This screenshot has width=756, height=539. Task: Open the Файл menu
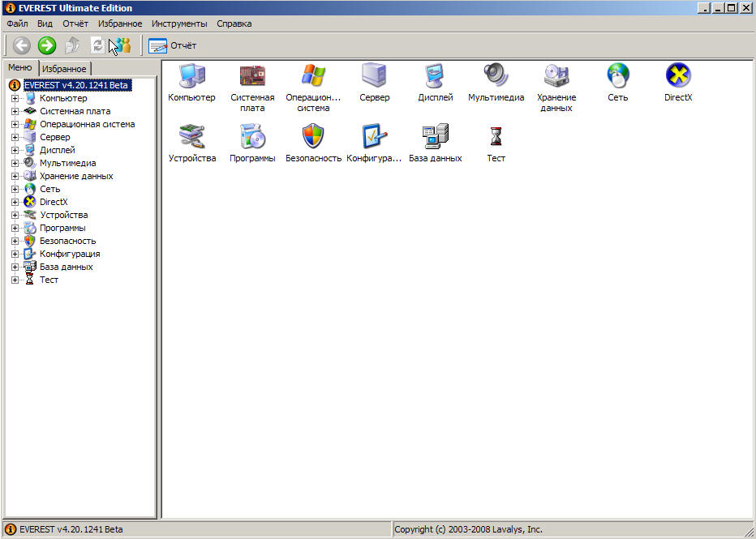[17, 24]
